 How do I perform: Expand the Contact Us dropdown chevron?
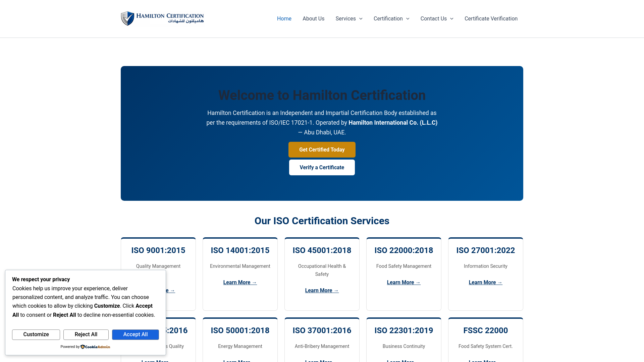click(452, 19)
